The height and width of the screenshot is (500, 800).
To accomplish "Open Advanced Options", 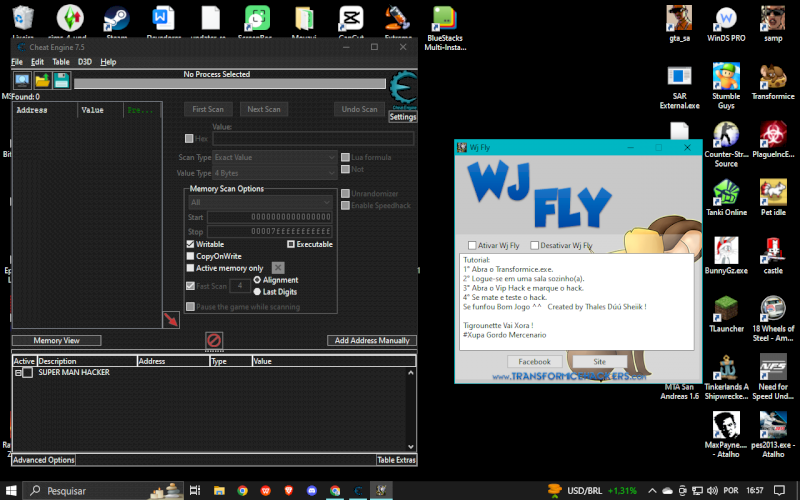I will point(44,460).
